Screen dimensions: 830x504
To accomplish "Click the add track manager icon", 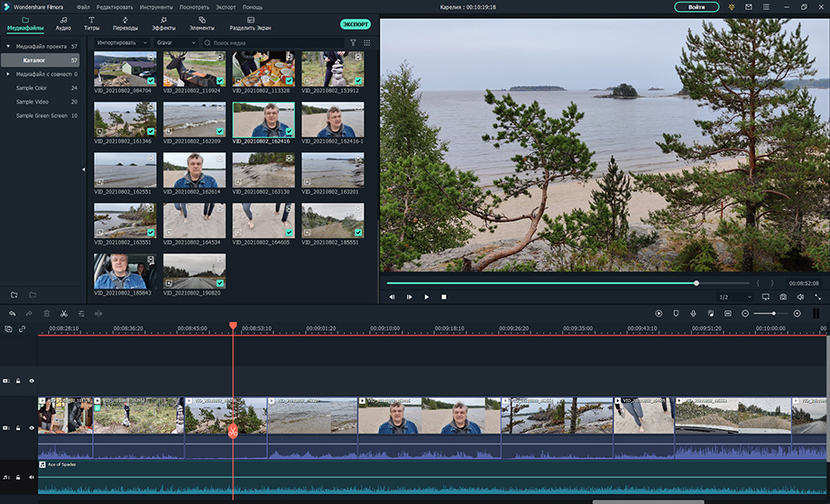I will [x=8, y=329].
